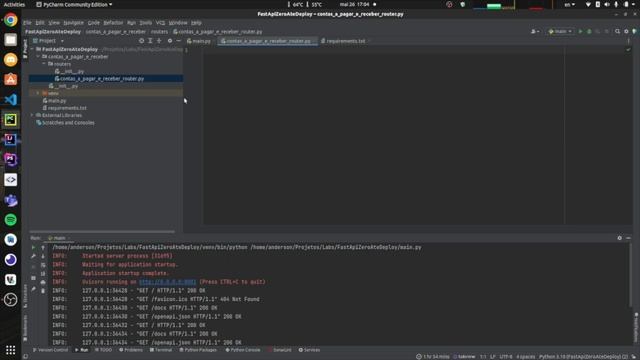Open IDE settings gear in main toolbar
640x360 pixels.
[x=626, y=31]
